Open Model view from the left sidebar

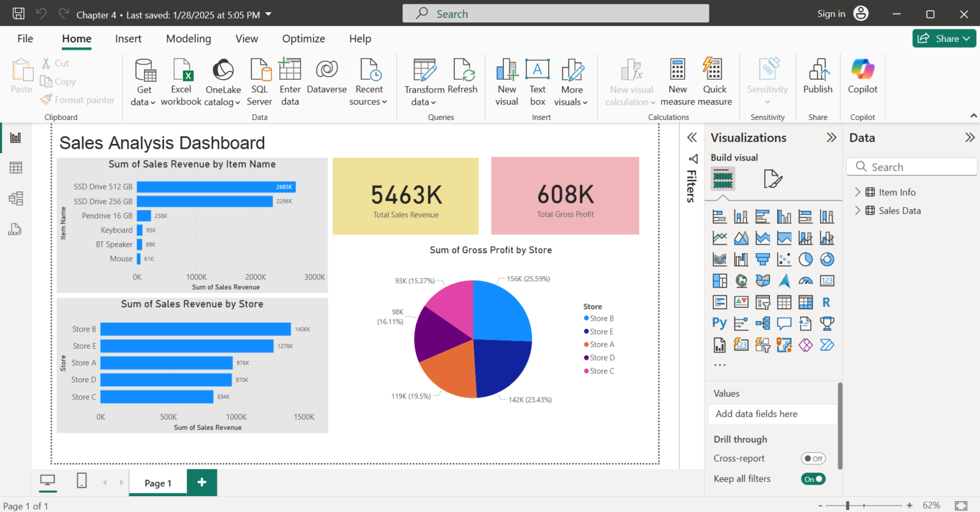pyautogui.click(x=15, y=198)
